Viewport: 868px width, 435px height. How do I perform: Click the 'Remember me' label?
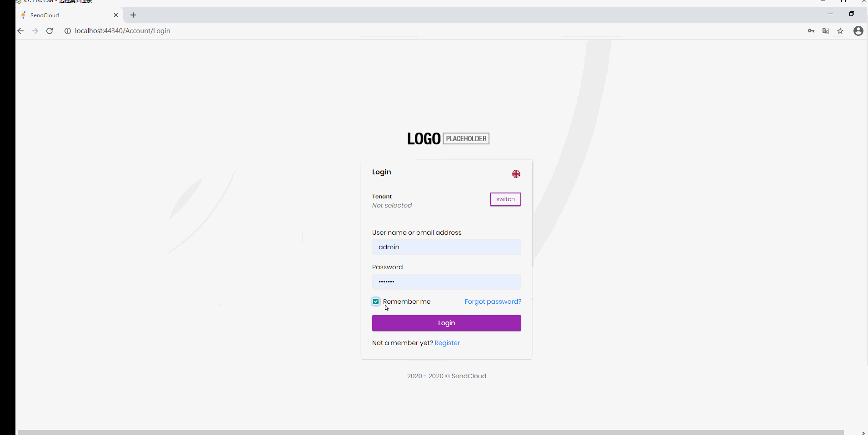[407, 302]
